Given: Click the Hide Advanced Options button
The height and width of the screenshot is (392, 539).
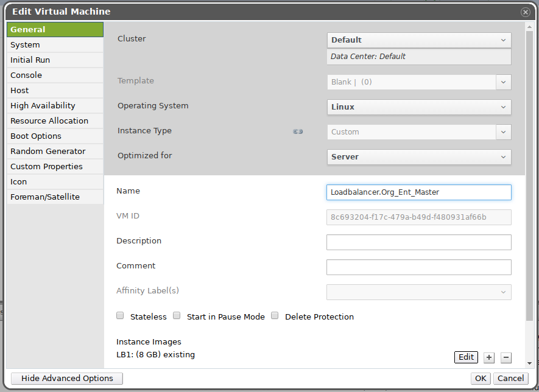Looking at the screenshot, I should point(66,379).
